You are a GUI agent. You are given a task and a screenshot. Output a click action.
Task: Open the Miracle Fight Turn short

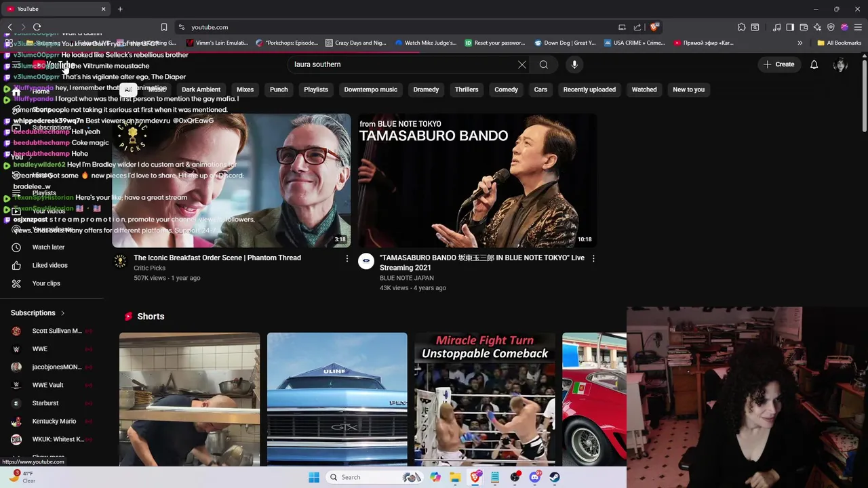(x=484, y=399)
